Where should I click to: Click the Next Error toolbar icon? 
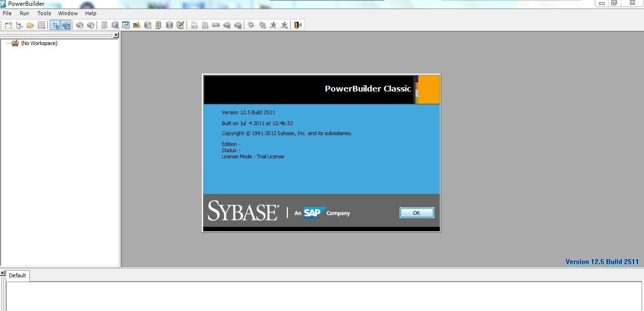pyautogui.click(x=80, y=25)
